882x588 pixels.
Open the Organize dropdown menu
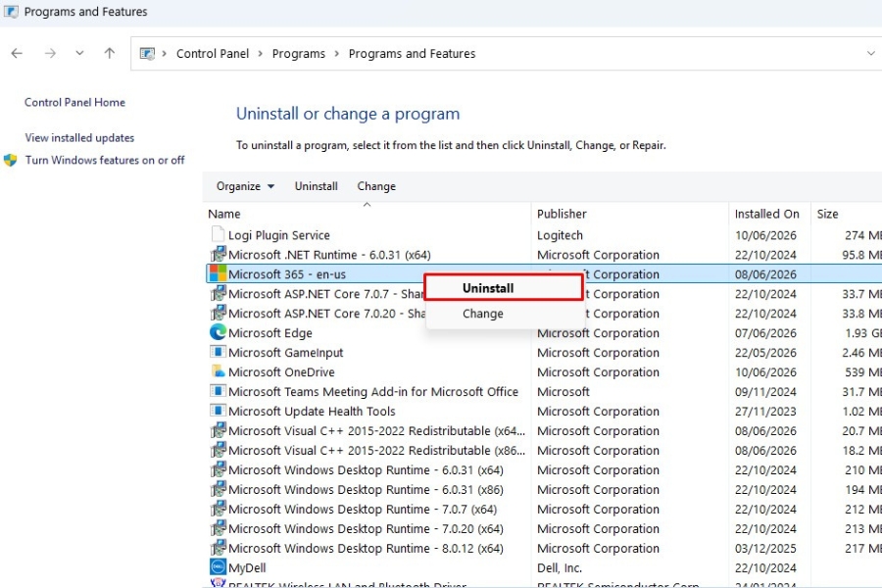point(245,186)
